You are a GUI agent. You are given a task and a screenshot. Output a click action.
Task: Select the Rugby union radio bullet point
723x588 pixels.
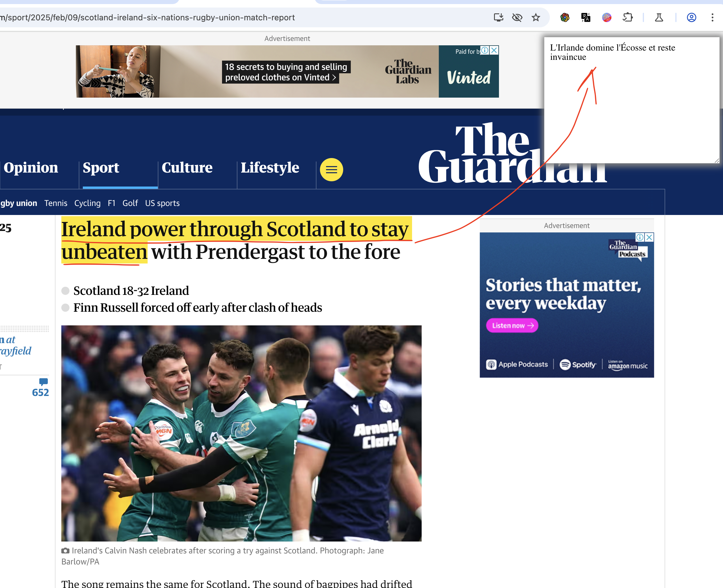pos(18,203)
